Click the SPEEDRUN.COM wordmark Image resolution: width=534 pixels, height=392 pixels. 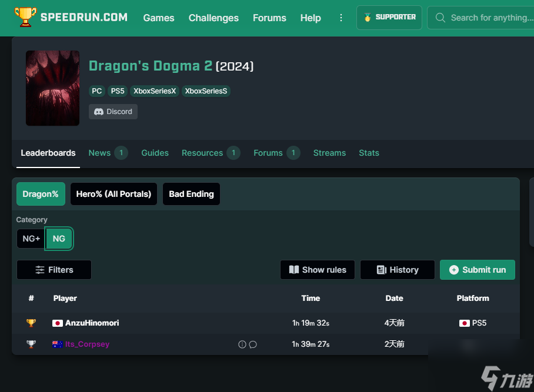click(84, 18)
